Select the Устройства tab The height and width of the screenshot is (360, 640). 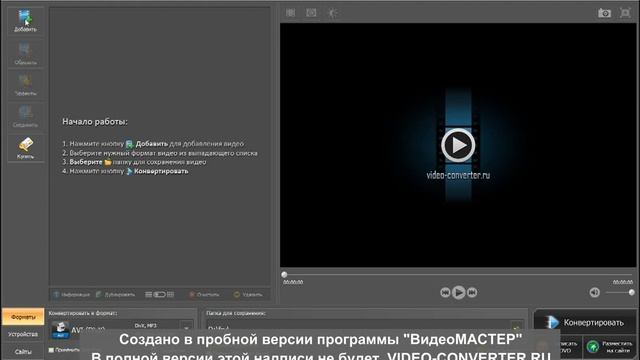(x=23, y=334)
